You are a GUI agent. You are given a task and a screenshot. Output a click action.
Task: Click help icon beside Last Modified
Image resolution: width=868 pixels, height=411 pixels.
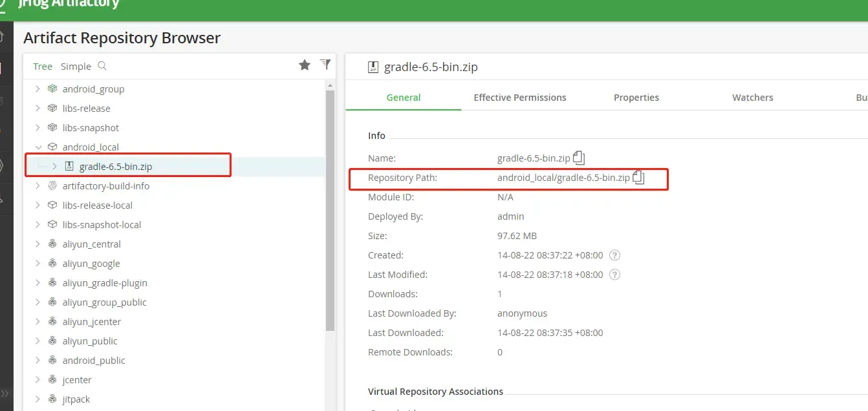tap(615, 275)
